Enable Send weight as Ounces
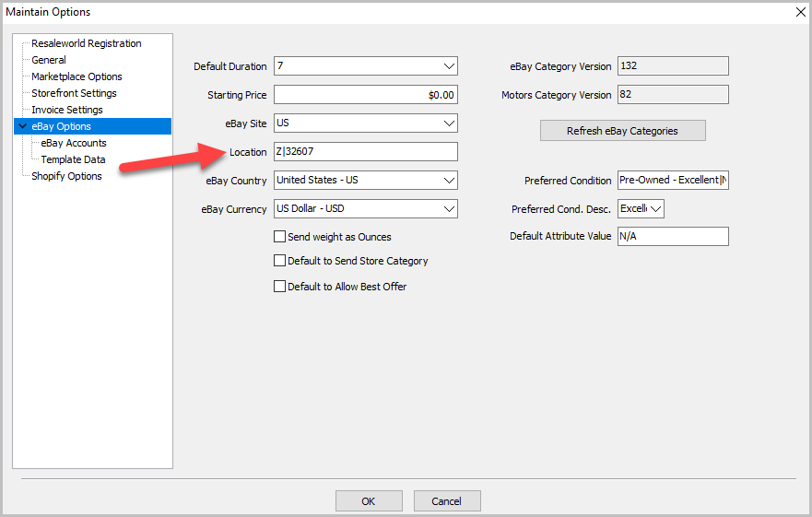This screenshot has width=812, height=517. 279,236
